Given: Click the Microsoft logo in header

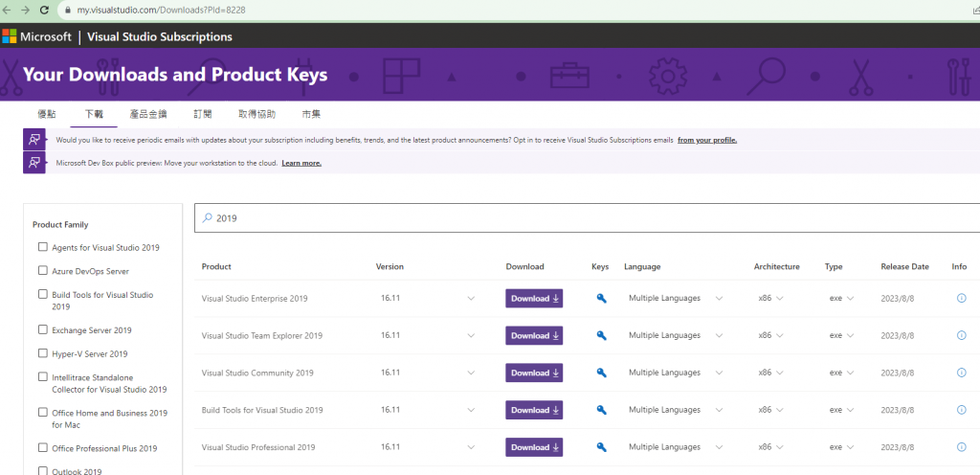Looking at the screenshot, I should [x=9, y=36].
